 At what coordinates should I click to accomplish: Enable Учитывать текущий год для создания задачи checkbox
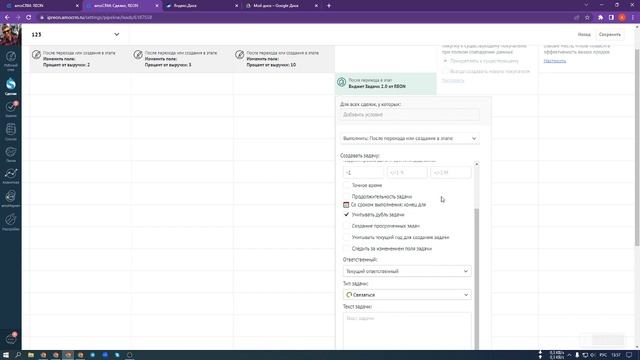point(347,237)
